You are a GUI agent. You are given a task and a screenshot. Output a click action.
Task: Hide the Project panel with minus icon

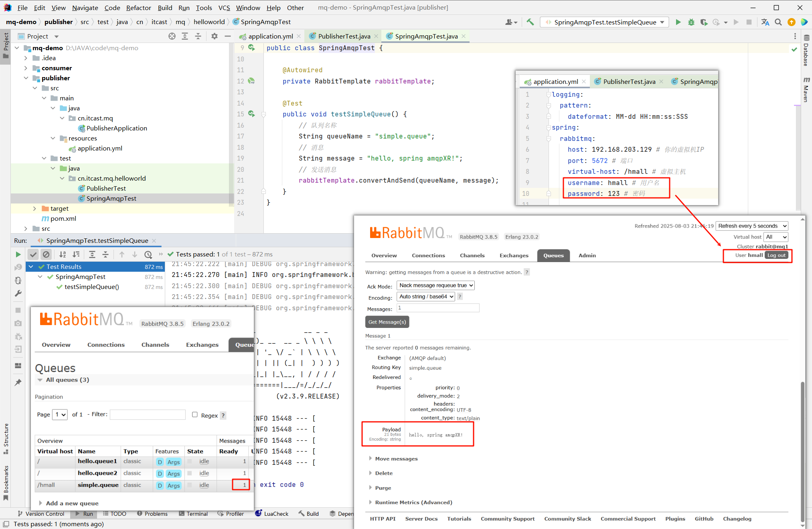pos(228,36)
